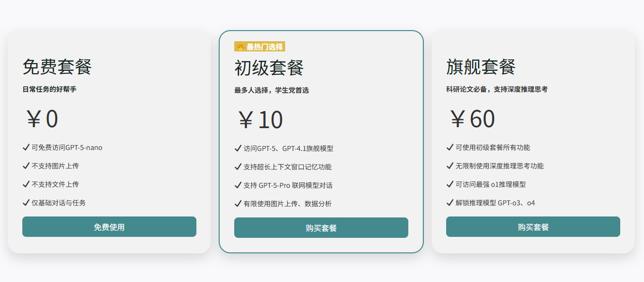
Task: Click the ￥10 price text
Action: [260, 120]
